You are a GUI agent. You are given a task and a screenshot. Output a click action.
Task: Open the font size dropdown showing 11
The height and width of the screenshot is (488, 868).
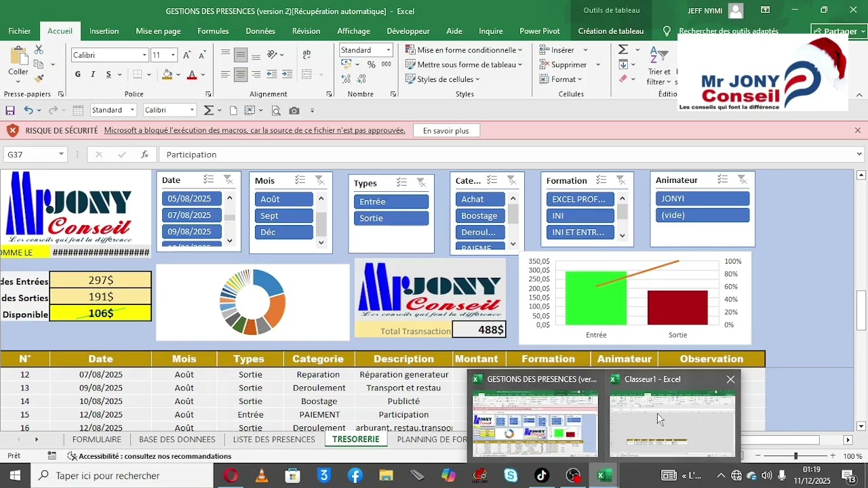[x=173, y=56]
